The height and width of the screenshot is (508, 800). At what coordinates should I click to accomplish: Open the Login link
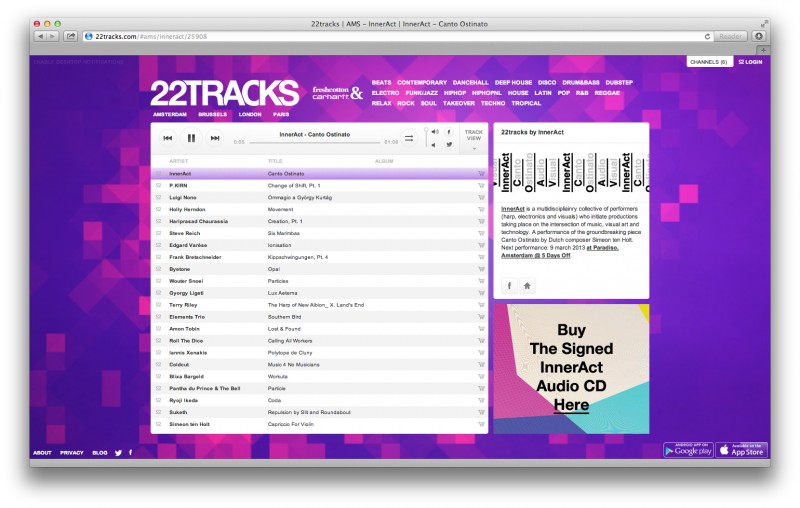pyautogui.click(x=751, y=62)
